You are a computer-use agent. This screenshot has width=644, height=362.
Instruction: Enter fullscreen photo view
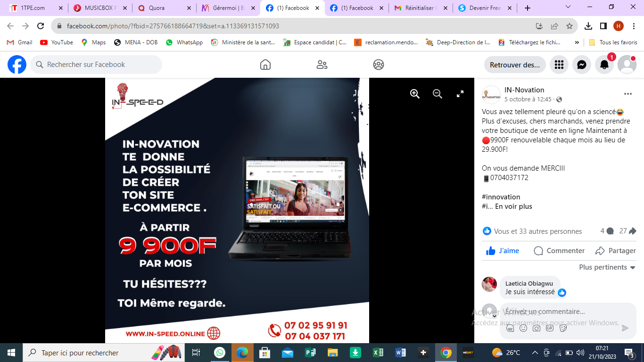click(460, 94)
